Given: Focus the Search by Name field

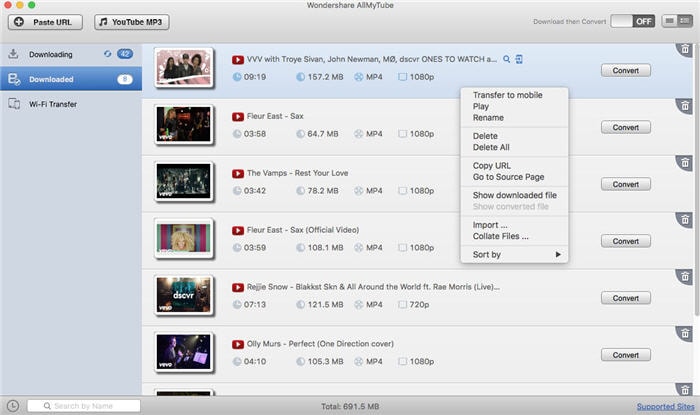Looking at the screenshot, I should pos(84,406).
